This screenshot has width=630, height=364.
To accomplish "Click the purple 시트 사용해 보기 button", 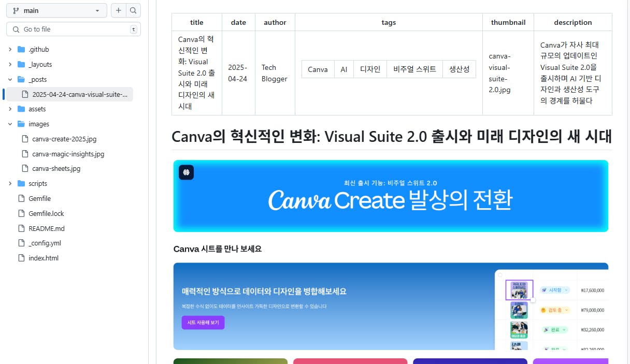I will [203, 323].
